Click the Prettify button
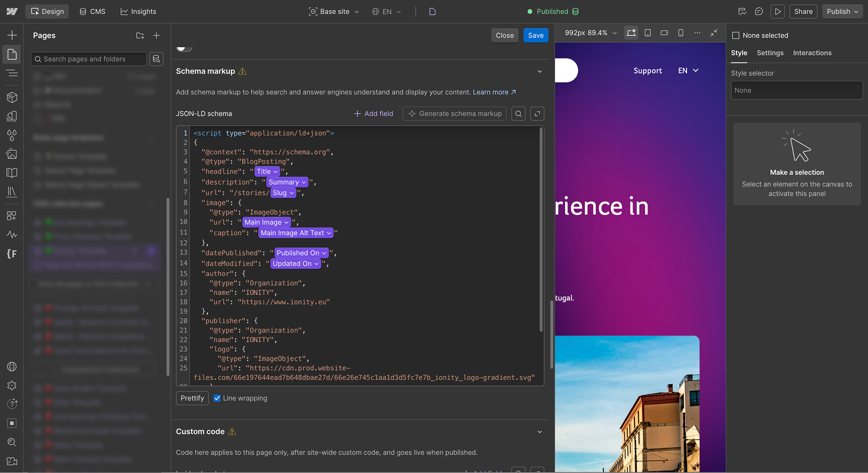Viewport: 868px width, 473px height. 192,398
